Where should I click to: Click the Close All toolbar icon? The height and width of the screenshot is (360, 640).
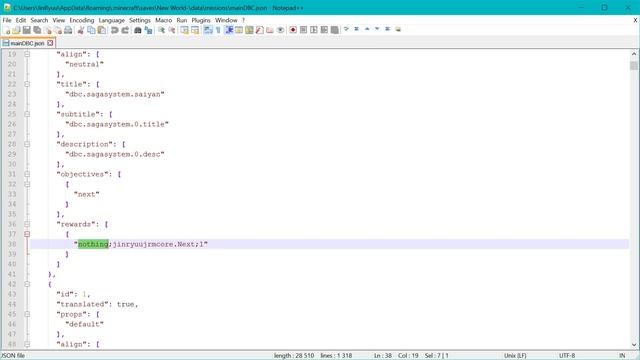pos(58,30)
